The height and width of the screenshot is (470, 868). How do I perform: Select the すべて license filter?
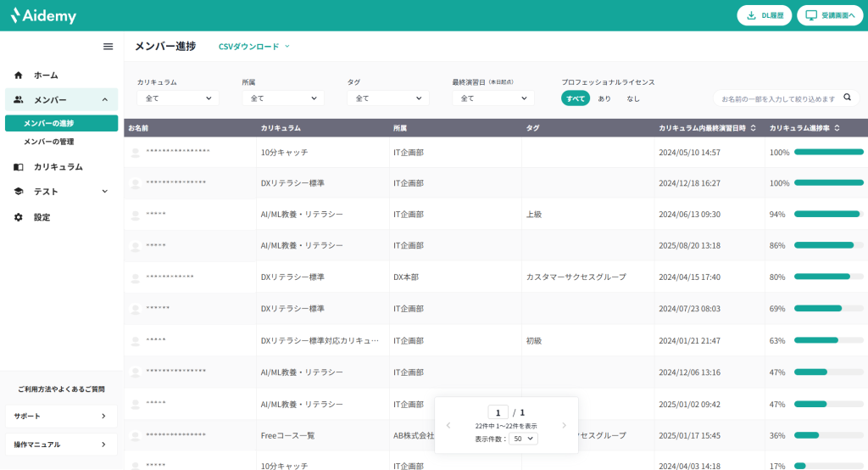click(x=576, y=98)
